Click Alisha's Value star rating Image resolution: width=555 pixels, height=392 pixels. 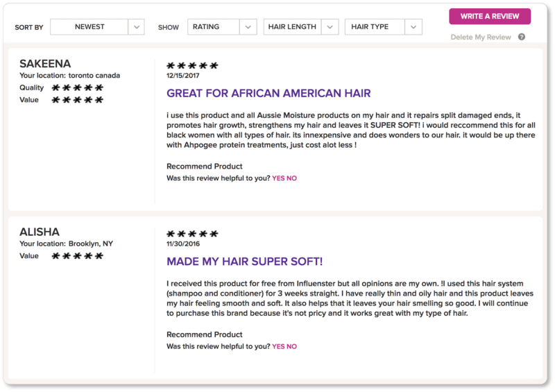click(x=78, y=256)
